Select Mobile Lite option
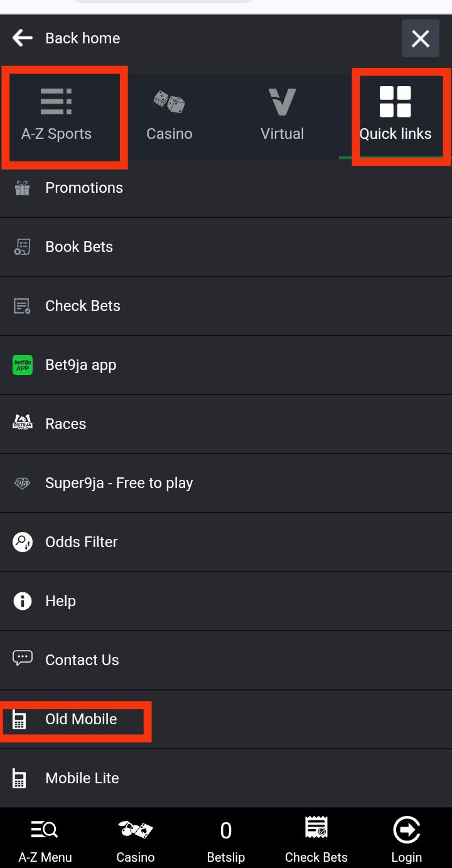Image resolution: width=452 pixels, height=868 pixels. coord(82,778)
